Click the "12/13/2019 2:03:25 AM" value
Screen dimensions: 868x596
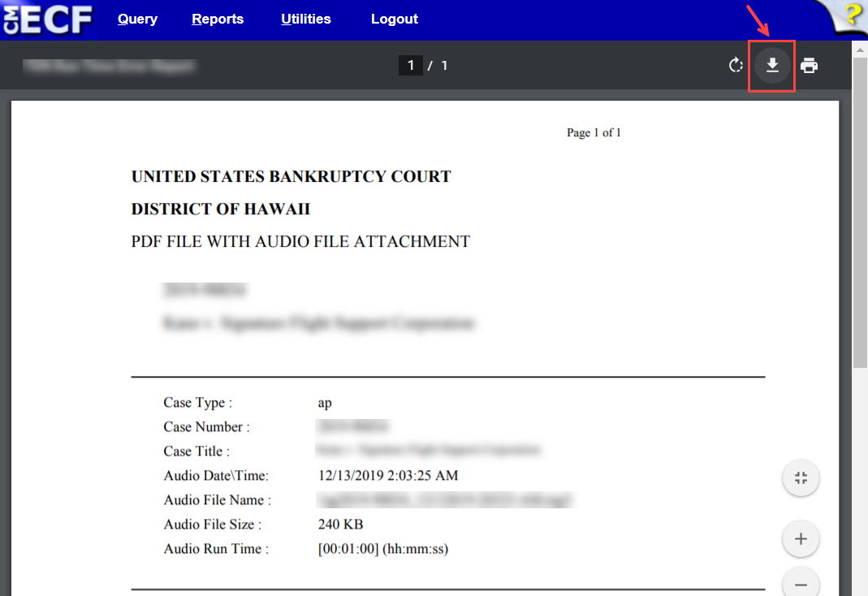[388, 475]
